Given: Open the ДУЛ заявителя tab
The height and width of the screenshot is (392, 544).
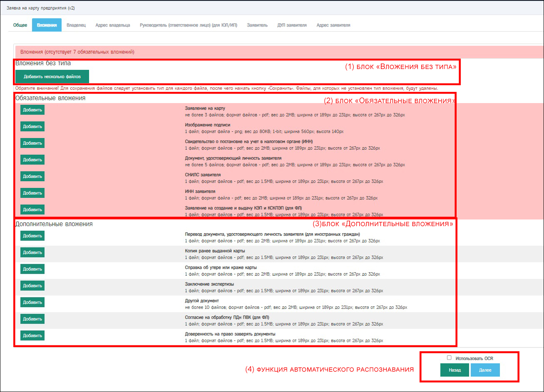Looking at the screenshot, I should tap(292, 25).
